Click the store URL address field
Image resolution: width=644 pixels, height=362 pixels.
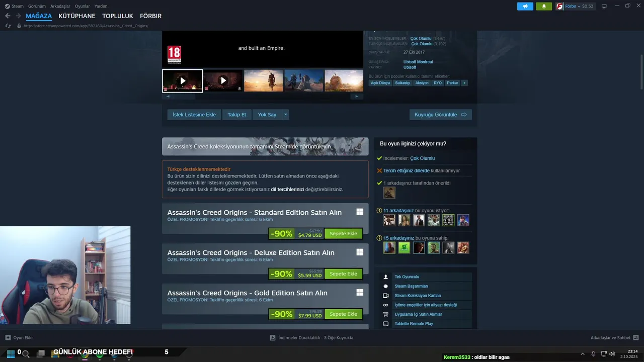click(86, 26)
